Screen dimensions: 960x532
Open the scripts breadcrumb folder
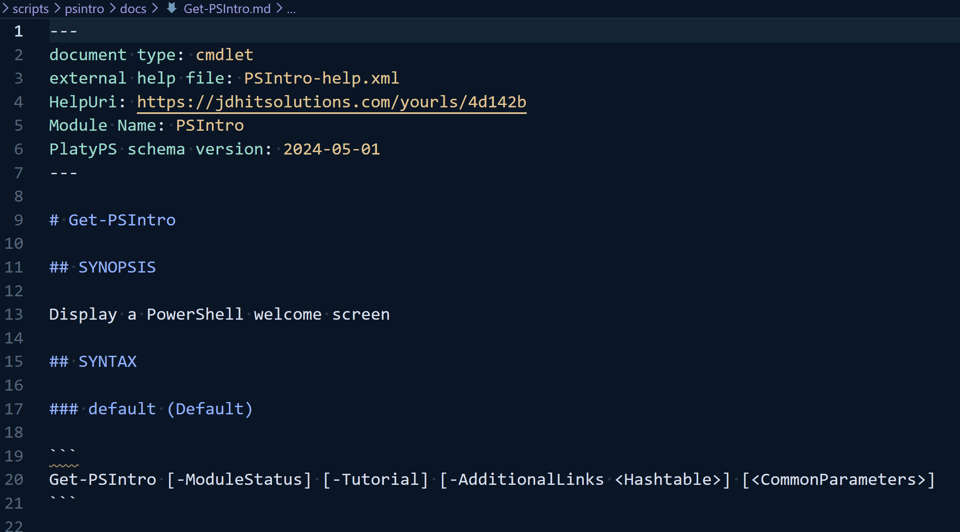pos(30,9)
